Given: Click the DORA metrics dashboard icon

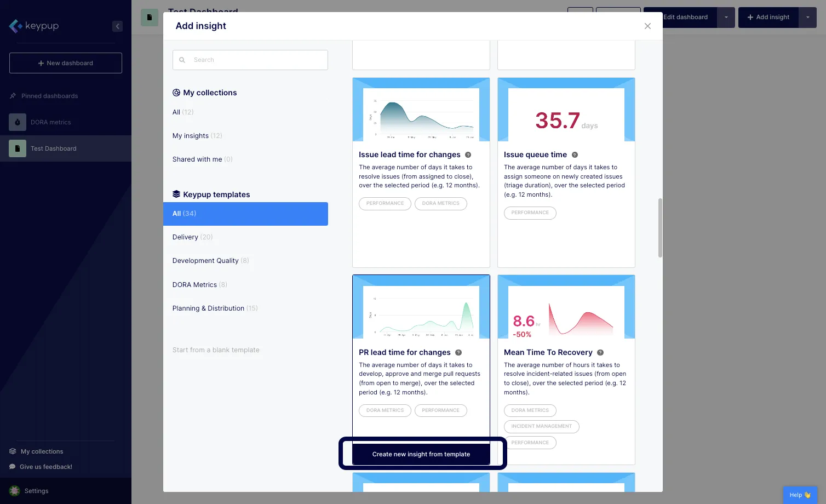Looking at the screenshot, I should pyautogui.click(x=17, y=122).
